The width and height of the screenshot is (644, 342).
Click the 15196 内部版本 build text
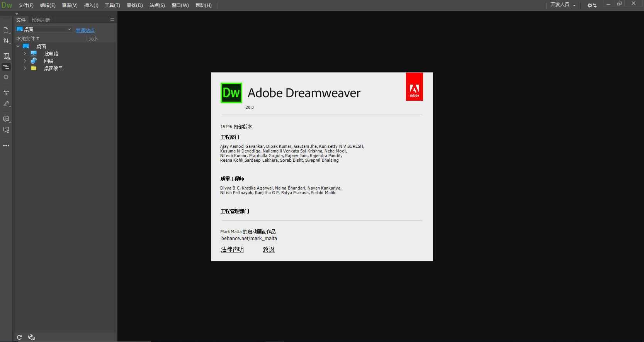(x=236, y=127)
